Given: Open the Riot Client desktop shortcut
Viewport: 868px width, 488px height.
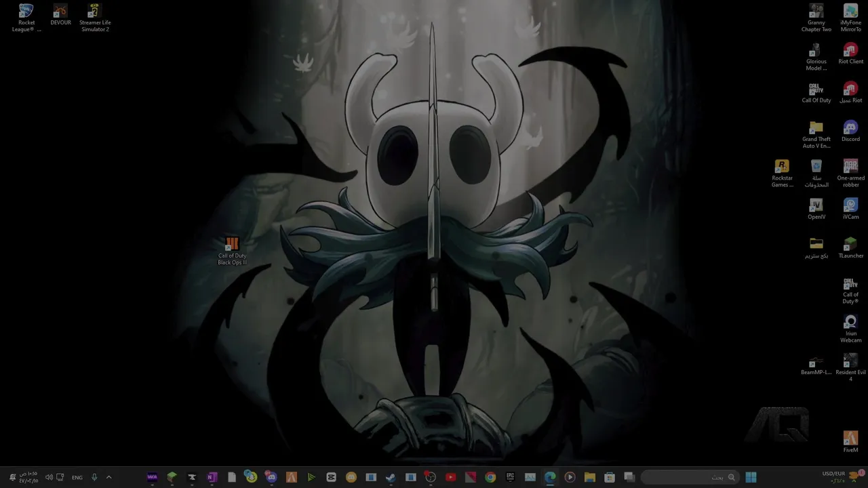Looking at the screenshot, I should (850, 54).
